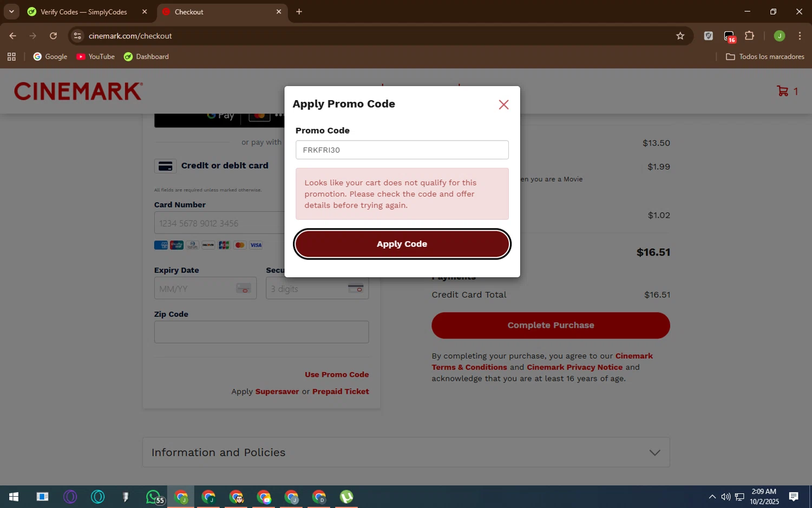The image size is (812, 508).
Task: Click the Apply Code button
Action: [402, 244]
